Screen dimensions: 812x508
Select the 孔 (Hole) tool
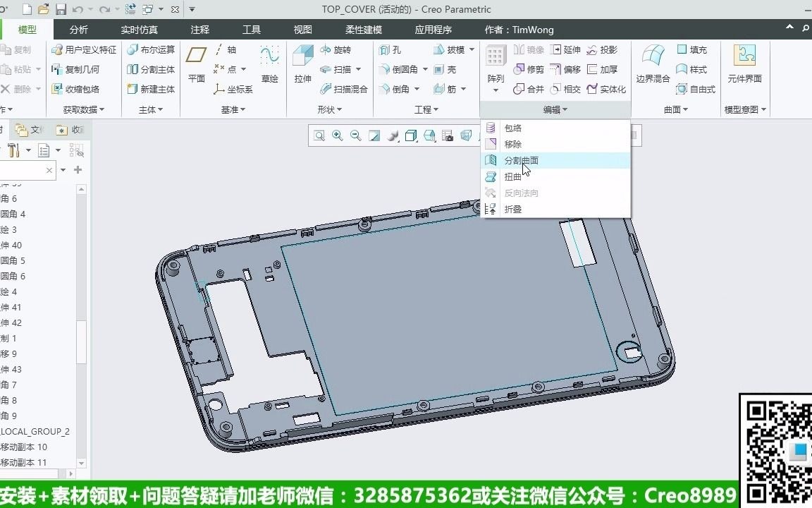388,49
